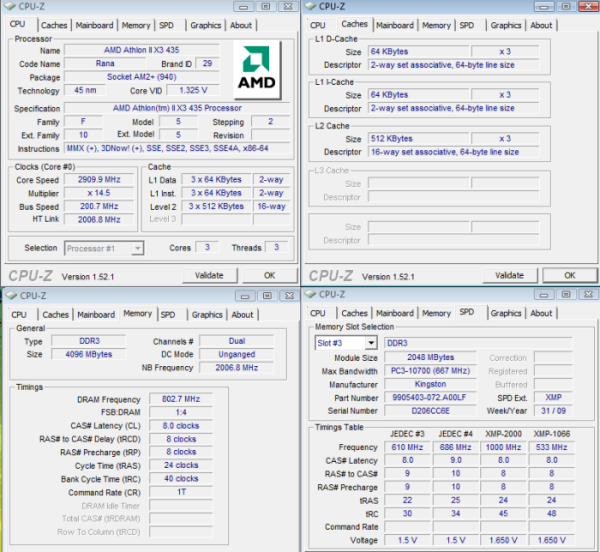Open Caches tab in bottom-left Memory window
600x552 pixels.
(55, 314)
